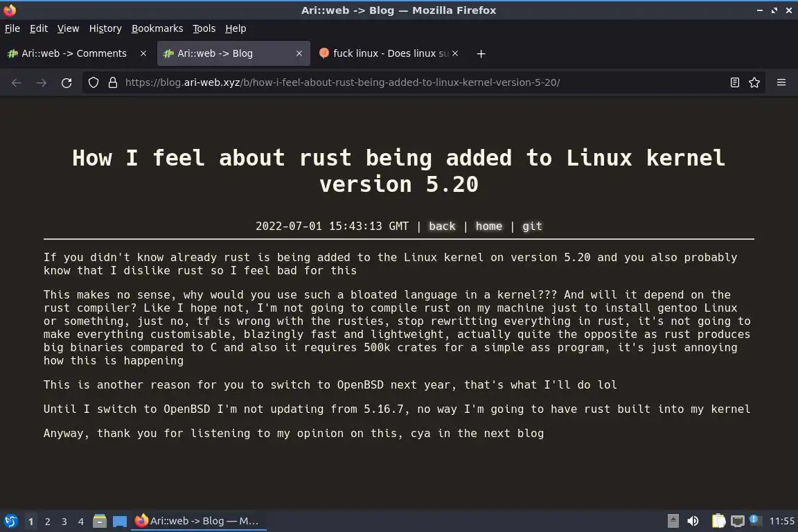Switch to the fuck linux tab
The image size is (798, 532).
coord(388,53)
